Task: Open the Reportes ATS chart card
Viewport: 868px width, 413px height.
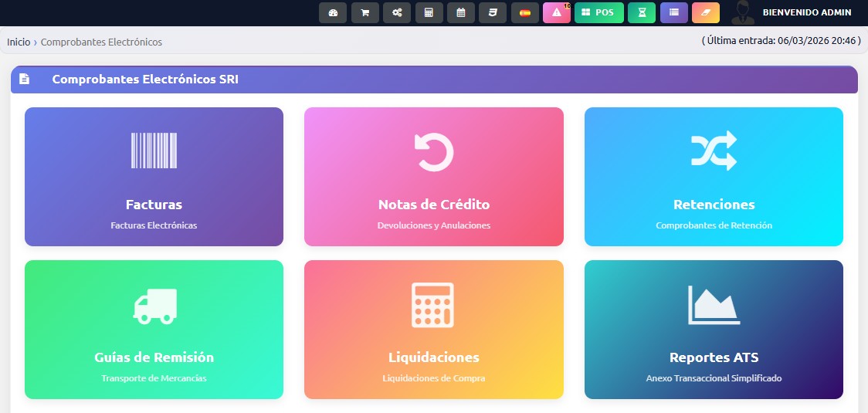Action: pos(714,330)
